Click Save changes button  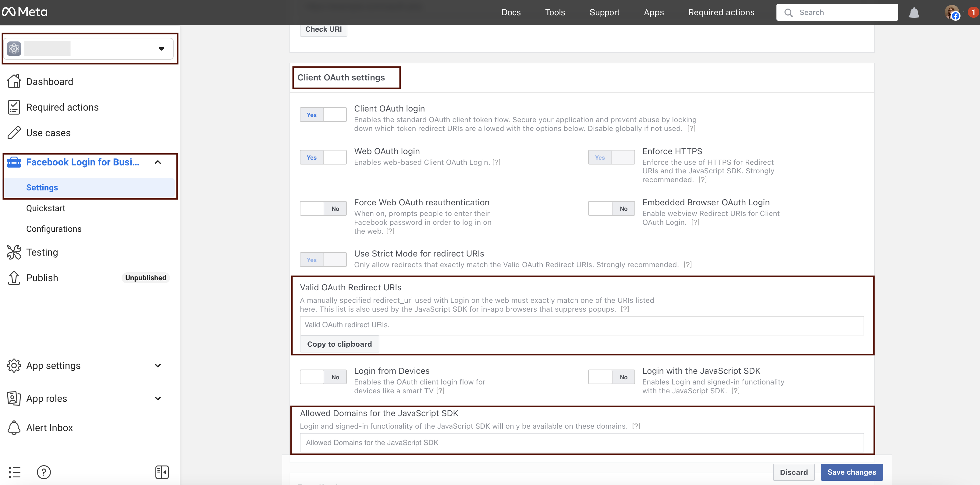click(x=851, y=472)
